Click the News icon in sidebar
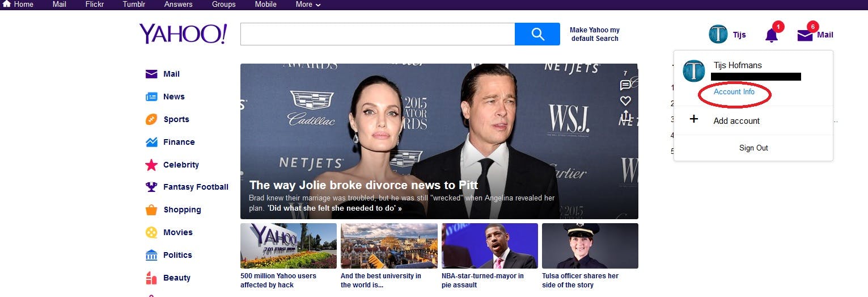 pyautogui.click(x=151, y=97)
